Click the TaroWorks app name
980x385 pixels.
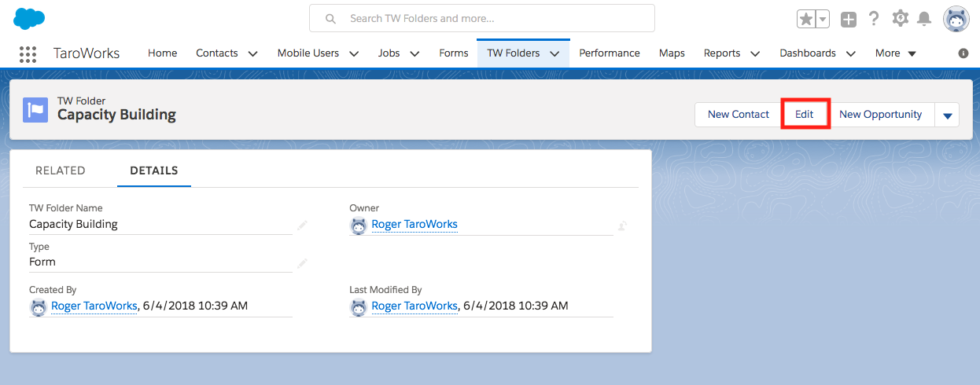pos(87,53)
